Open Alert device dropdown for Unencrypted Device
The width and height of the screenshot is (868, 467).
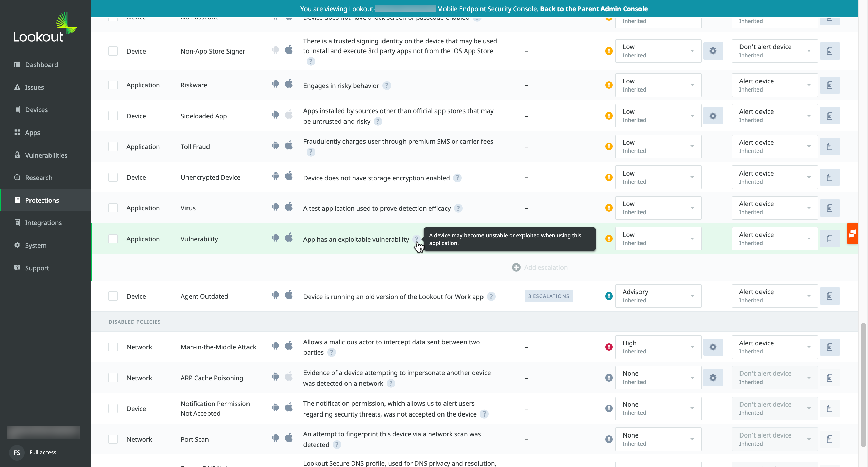(774, 177)
